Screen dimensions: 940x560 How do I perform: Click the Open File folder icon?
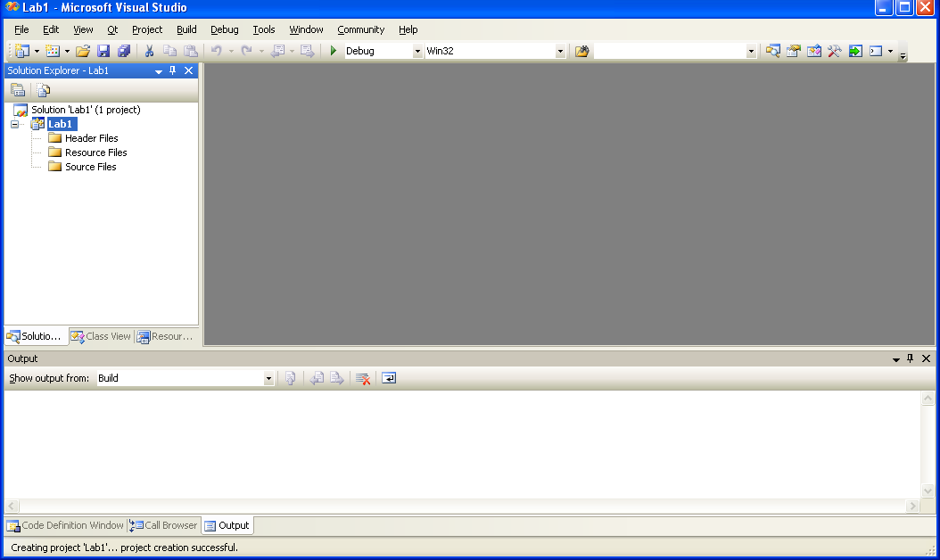tap(83, 51)
